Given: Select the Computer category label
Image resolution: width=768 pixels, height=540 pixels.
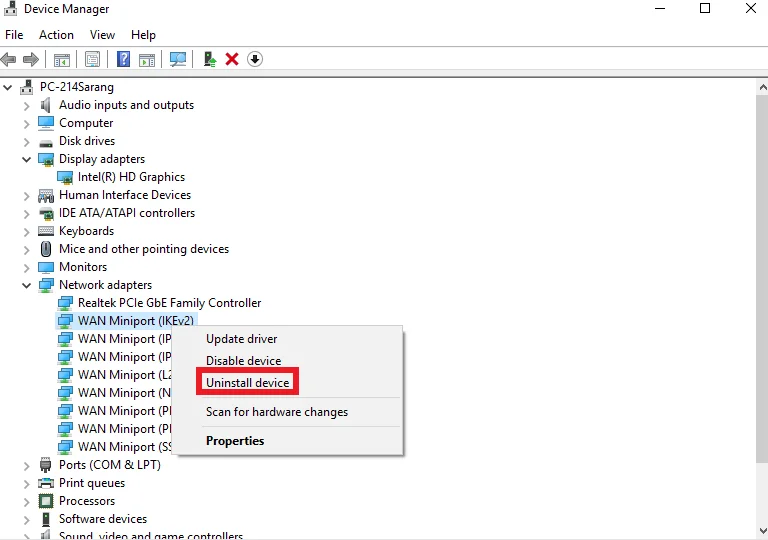Looking at the screenshot, I should click(x=86, y=123).
